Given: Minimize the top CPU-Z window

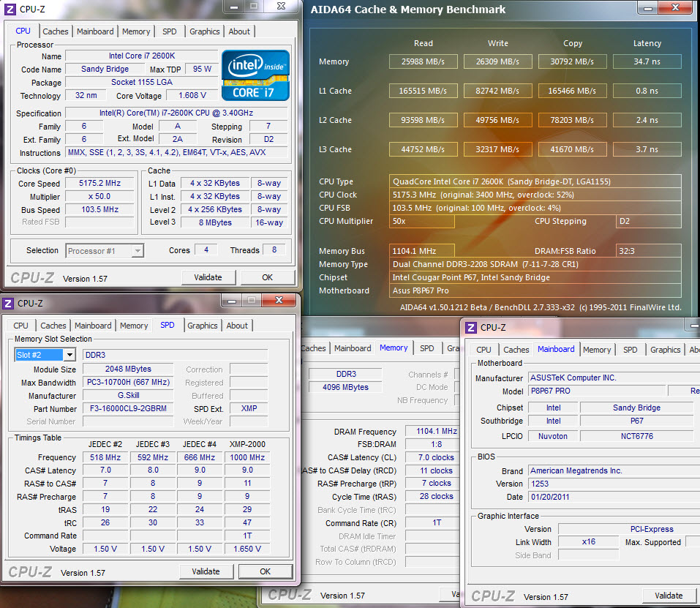Looking at the screenshot, I should coord(233,7).
